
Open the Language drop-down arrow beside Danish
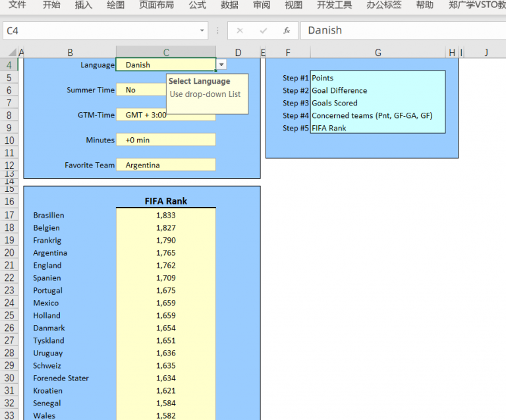(x=221, y=65)
